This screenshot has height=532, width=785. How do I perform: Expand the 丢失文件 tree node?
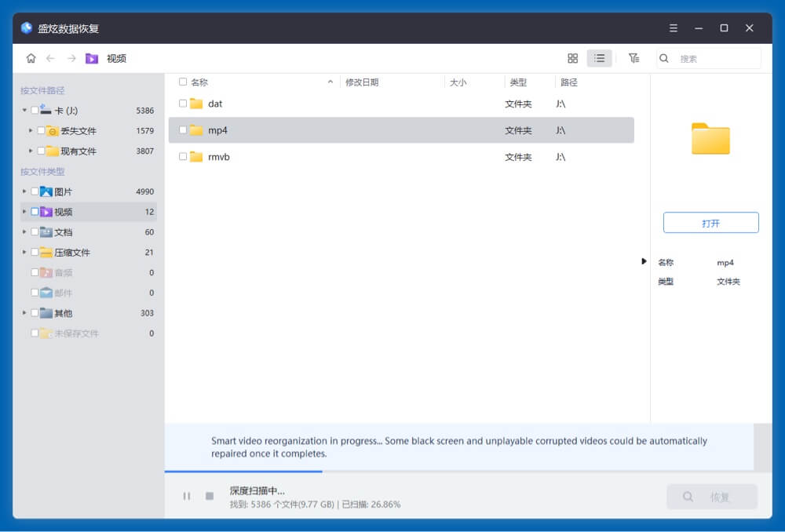click(x=31, y=131)
